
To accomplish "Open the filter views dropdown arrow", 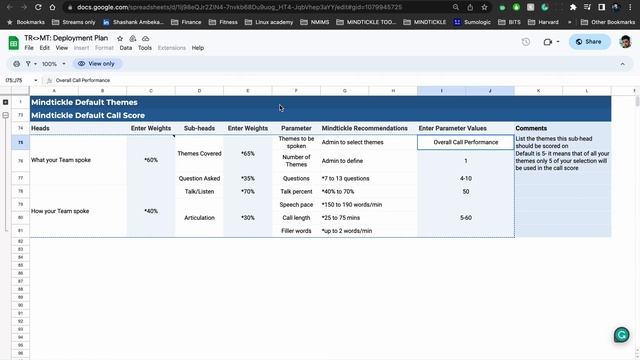I will pyautogui.click(x=36, y=64).
